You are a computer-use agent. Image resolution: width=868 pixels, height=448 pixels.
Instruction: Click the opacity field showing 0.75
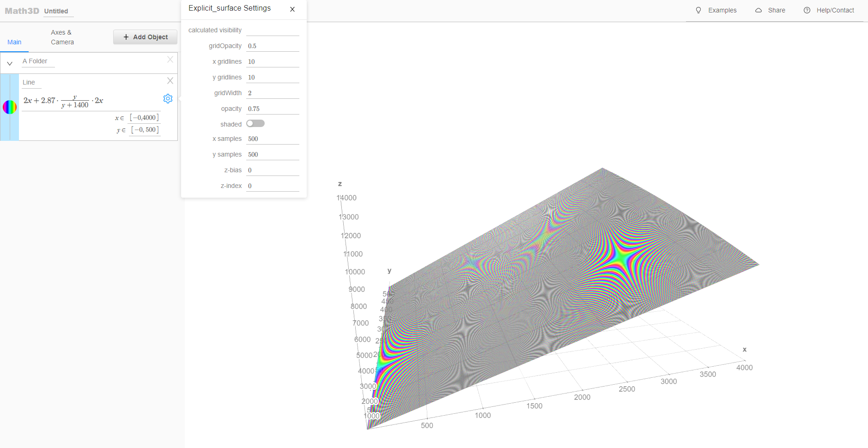tap(272, 108)
